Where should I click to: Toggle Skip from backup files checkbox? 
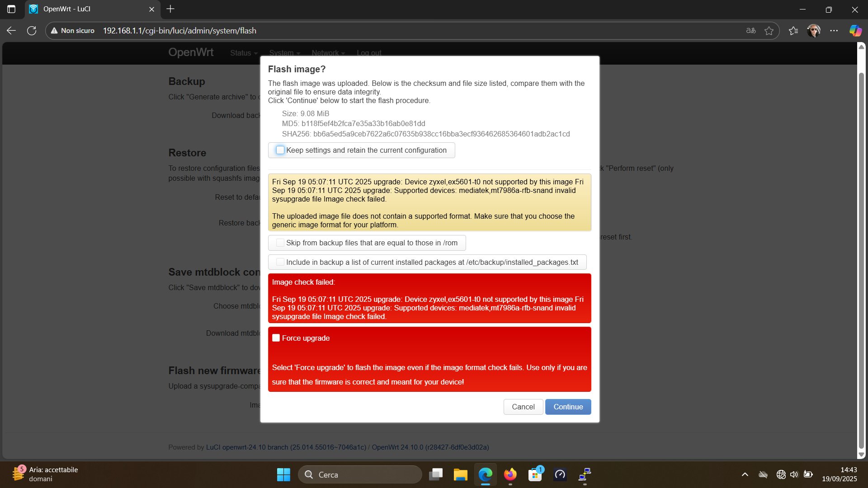pyautogui.click(x=280, y=243)
